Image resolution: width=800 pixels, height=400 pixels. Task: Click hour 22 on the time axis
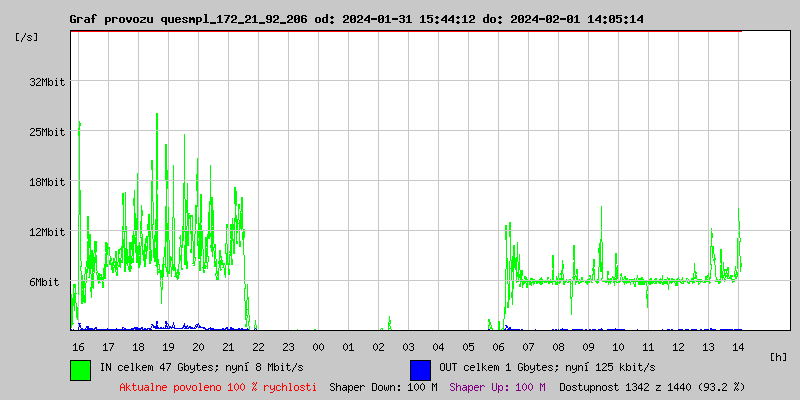(x=259, y=346)
